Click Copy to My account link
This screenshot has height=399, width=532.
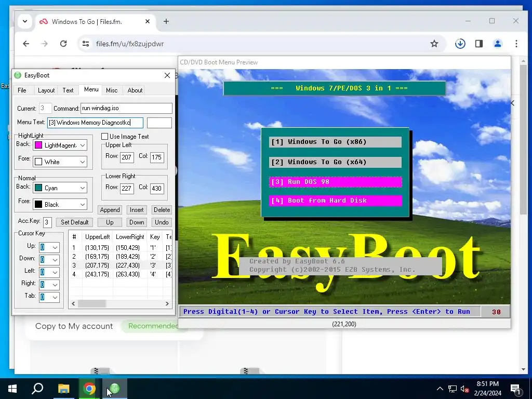click(74, 326)
